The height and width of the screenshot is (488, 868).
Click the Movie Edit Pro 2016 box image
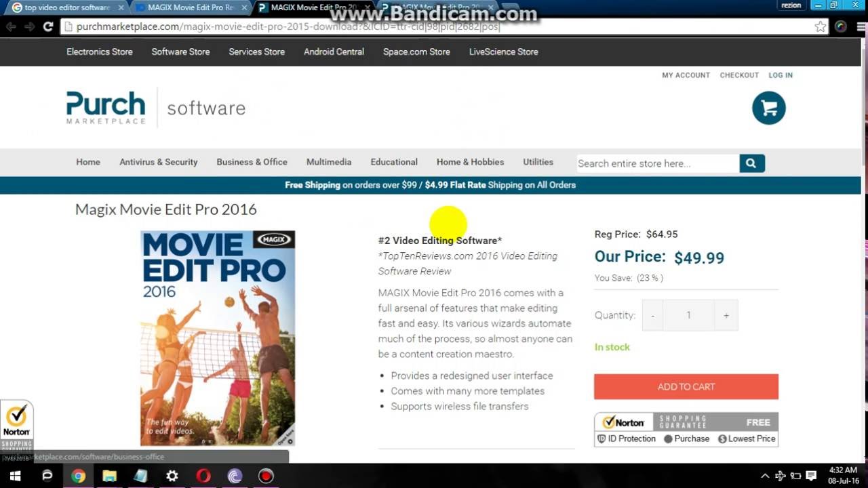coord(218,338)
